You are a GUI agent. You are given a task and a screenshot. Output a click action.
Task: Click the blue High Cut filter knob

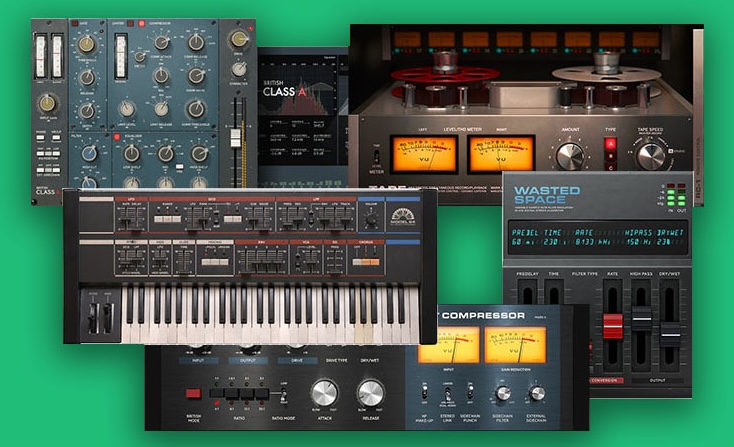click(x=89, y=153)
